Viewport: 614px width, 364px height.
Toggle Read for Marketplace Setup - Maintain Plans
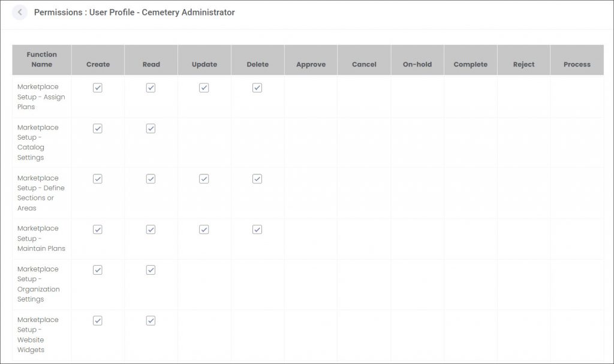pos(151,230)
